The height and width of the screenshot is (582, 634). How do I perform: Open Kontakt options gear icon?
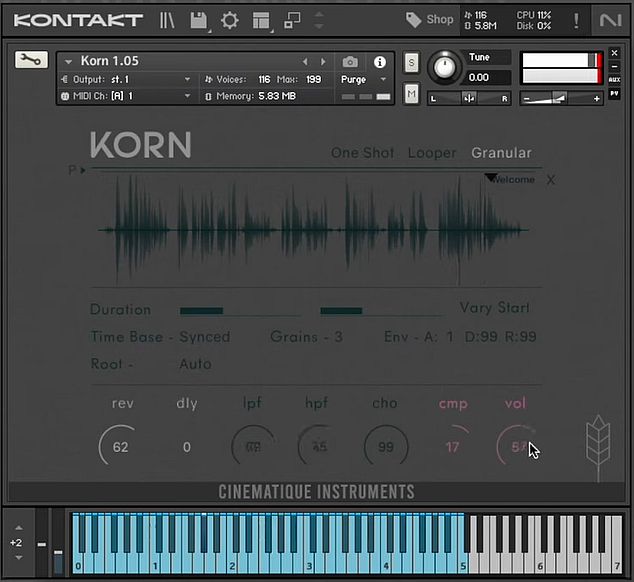(230, 20)
